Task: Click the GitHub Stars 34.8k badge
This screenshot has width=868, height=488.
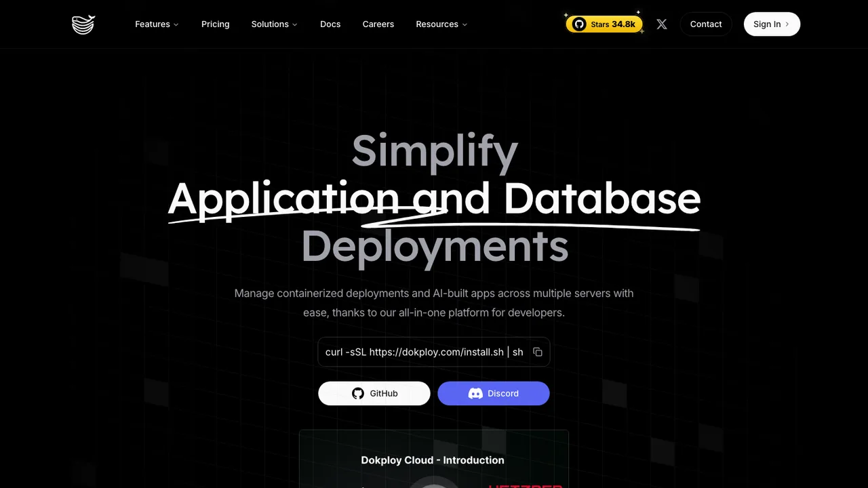Action: [604, 24]
